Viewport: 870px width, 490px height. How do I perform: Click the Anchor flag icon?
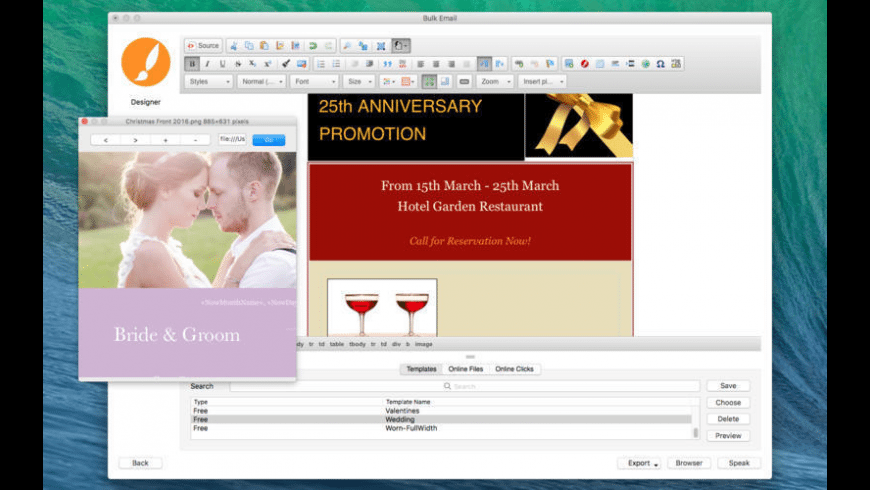tap(550, 64)
